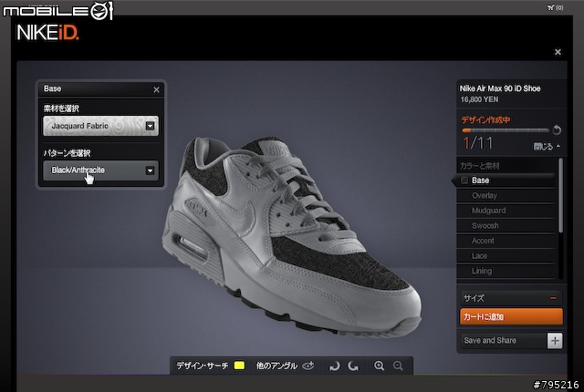Image resolution: width=584 pixels, height=392 pixels.
Task: Click the other-angles camera icon
Action: pos(308,366)
